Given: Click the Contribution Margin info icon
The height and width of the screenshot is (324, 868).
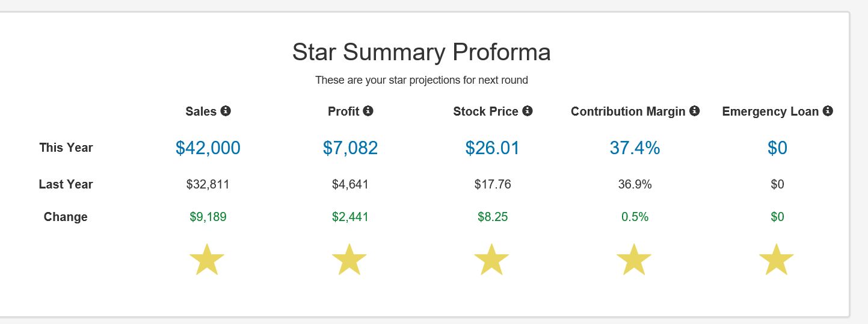Looking at the screenshot, I should pos(695,111).
